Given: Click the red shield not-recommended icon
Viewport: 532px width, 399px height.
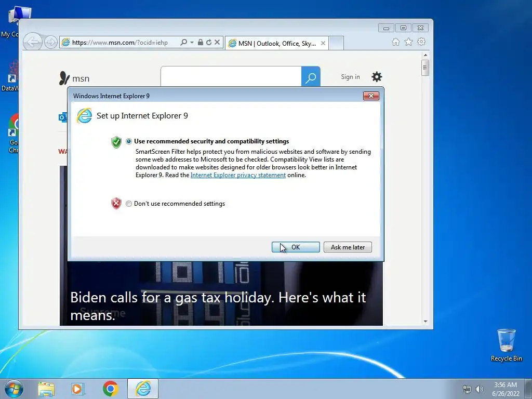Looking at the screenshot, I should coord(116,203).
